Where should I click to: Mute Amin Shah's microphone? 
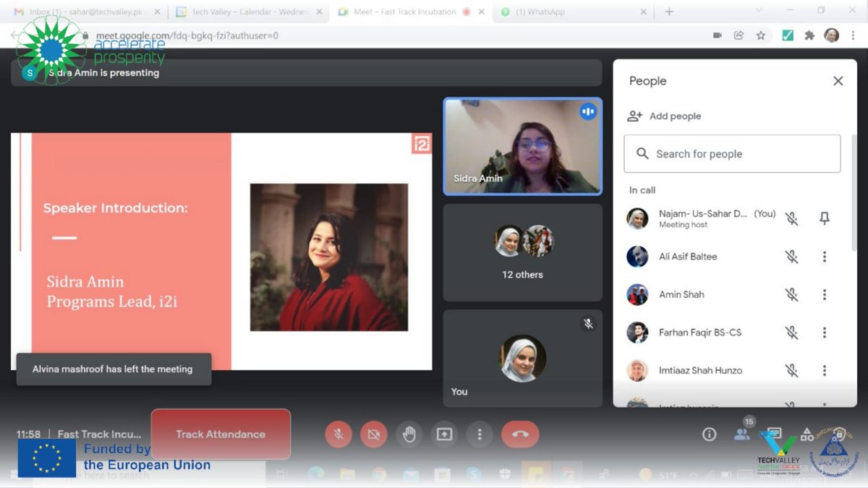coord(792,294)
